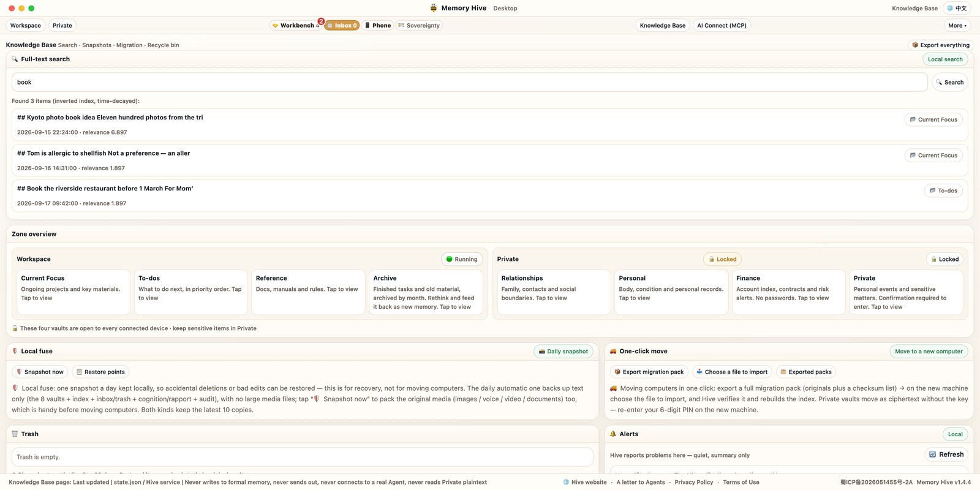
Task: Switch to the Phone tab
Action: (x=378, y=26)
